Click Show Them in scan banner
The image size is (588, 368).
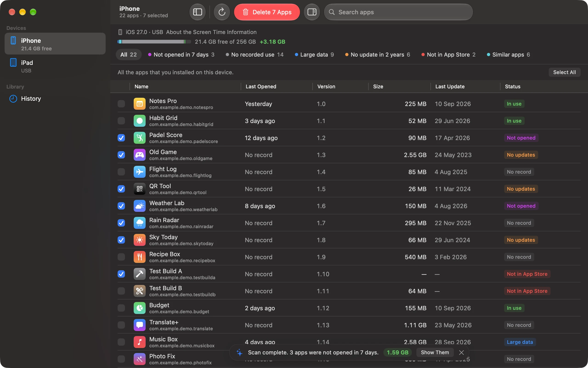(435, 352)
